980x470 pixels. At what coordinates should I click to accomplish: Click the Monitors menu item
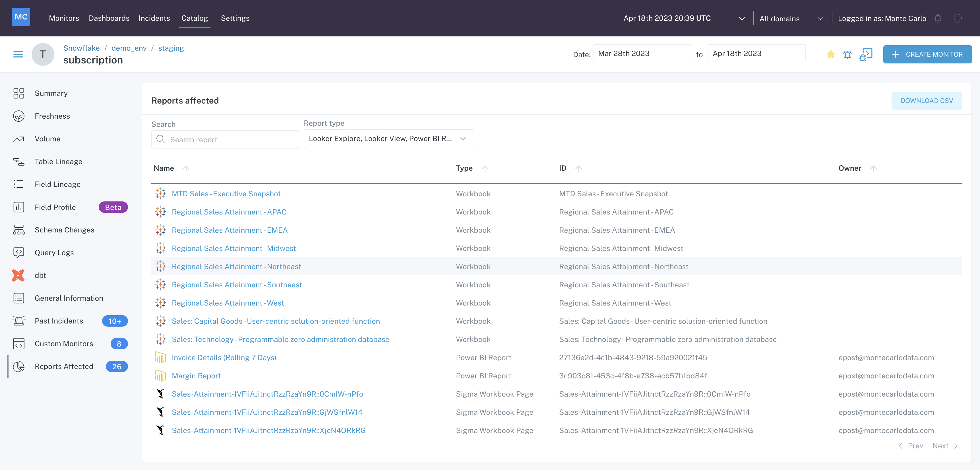coord(64,18)
